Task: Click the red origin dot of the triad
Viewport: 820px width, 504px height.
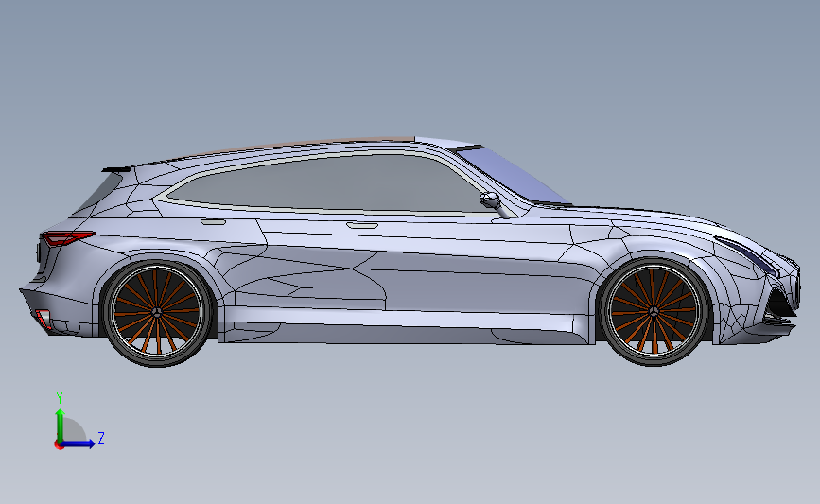Action: (x=59, y=445)
